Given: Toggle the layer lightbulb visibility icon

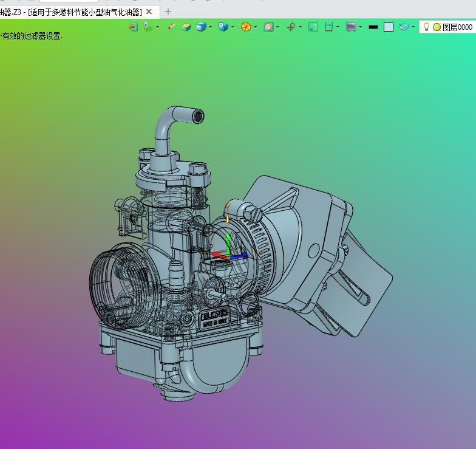Looking at the screenshot, I should tap(426, 27).
